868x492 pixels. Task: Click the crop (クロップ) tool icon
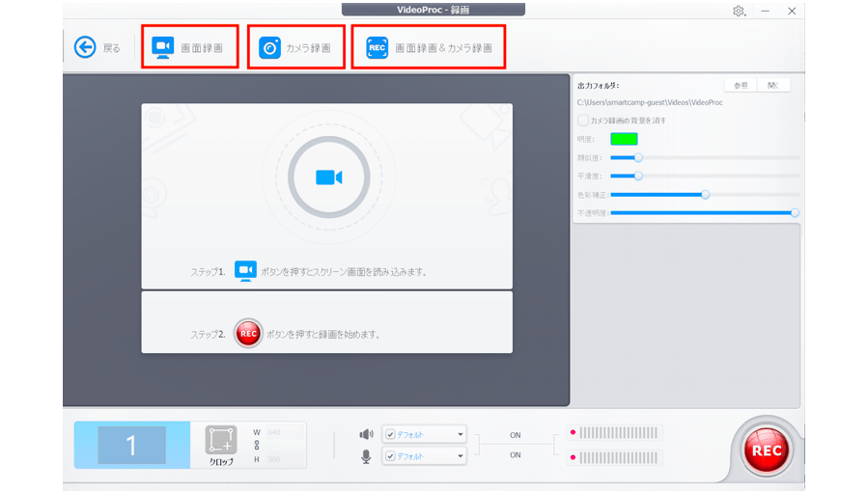coord(220,440)
